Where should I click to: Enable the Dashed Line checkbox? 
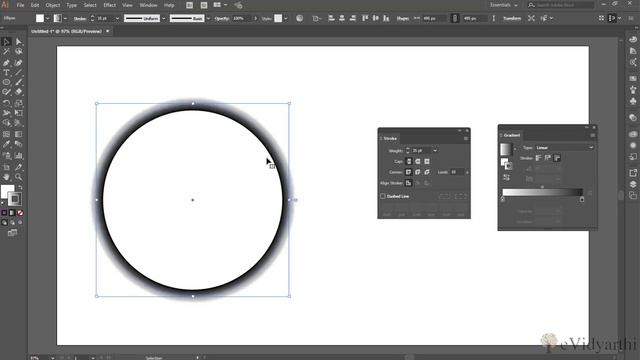383,196
